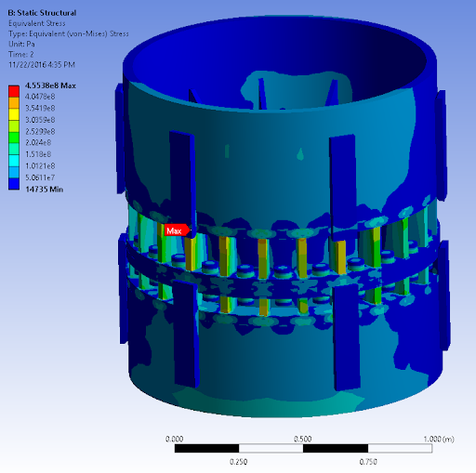Click the scale ruler bar
This screenshot has width=476, height=473.
(x=303, y=448)
